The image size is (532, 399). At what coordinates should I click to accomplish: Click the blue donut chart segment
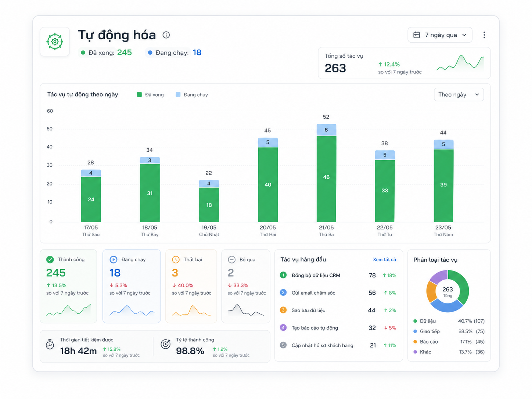446,306
